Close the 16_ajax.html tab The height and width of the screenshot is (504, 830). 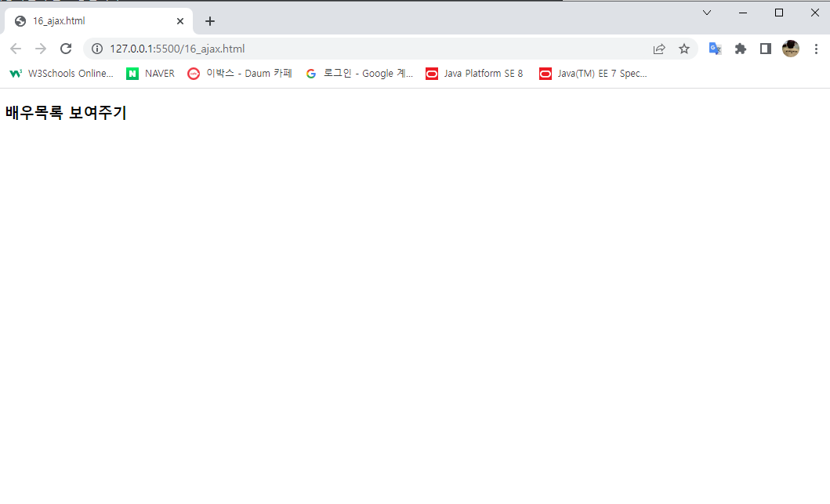tap(180, 21)
